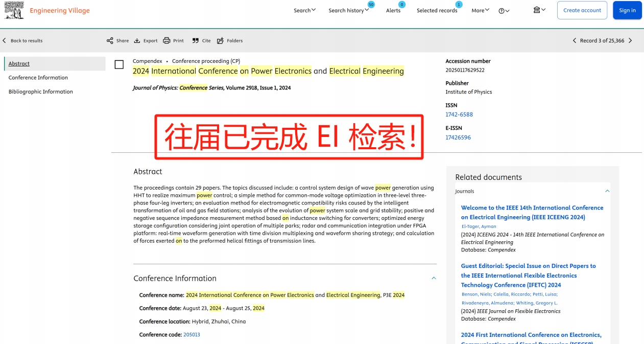This screenshot has height=344, width=644.
Task: Jump to Conference Information in the sidebar
Action: click(x=38, y=78)
